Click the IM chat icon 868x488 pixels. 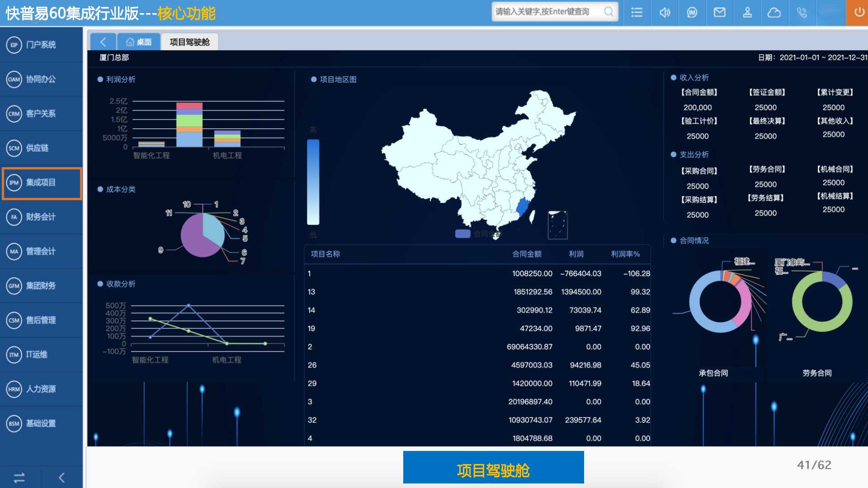pos(692,13)
